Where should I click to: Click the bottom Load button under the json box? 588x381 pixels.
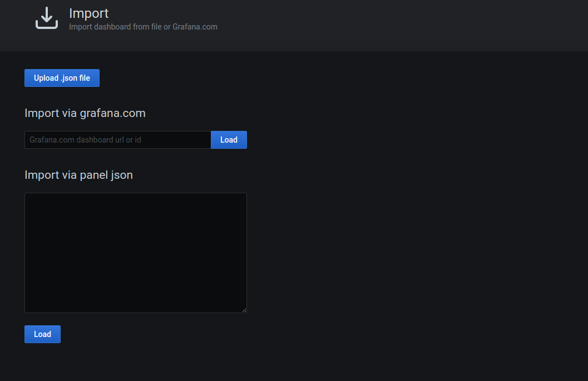(42, 334)
